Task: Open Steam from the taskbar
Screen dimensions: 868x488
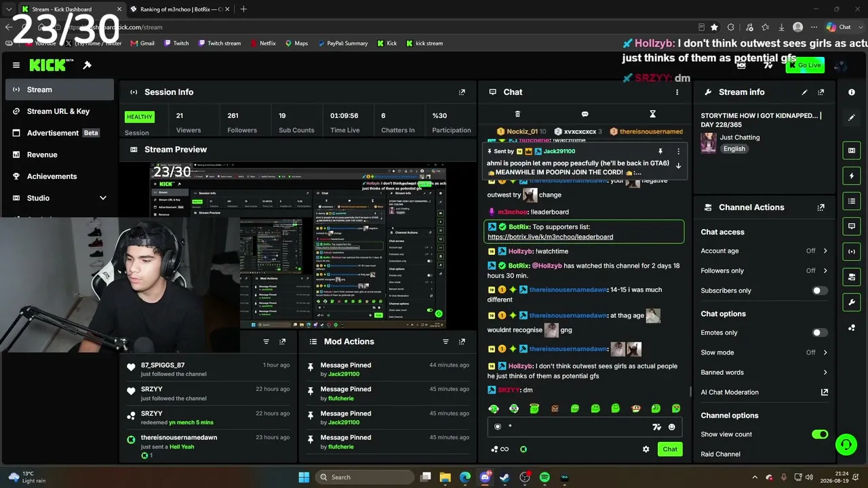Action: pyautogui.click(x=505, y=477)
